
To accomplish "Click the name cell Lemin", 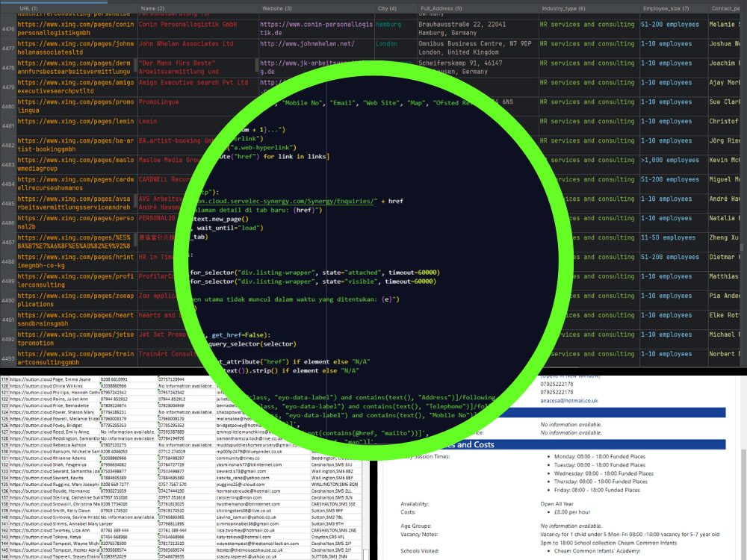I will point(148,122).
